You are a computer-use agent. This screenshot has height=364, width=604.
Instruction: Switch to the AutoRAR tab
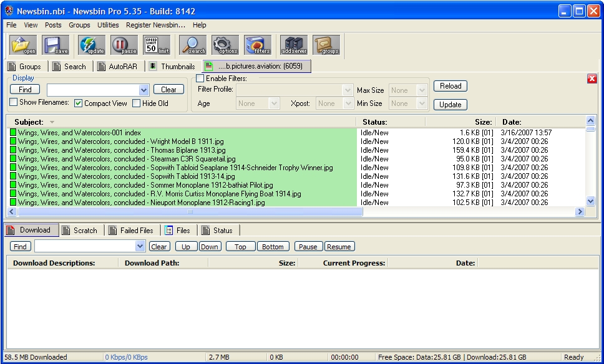coord(118,66)
